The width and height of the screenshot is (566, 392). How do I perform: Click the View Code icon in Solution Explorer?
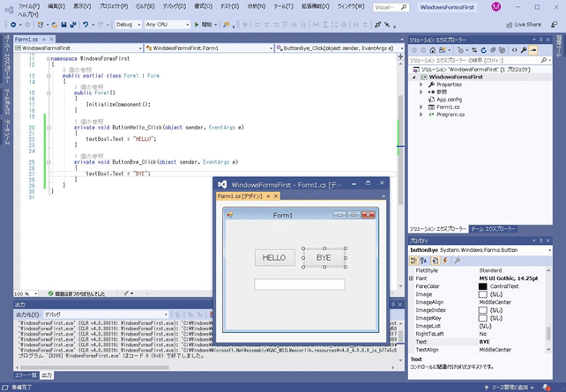(514, 50)
